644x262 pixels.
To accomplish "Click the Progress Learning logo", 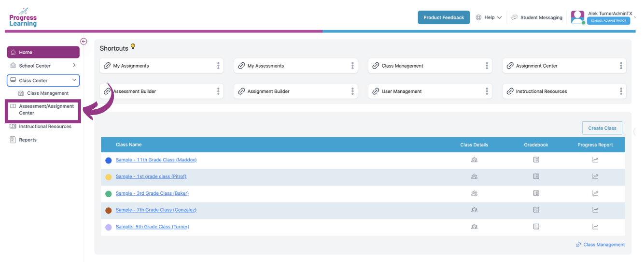I will (x=23, y=17).
